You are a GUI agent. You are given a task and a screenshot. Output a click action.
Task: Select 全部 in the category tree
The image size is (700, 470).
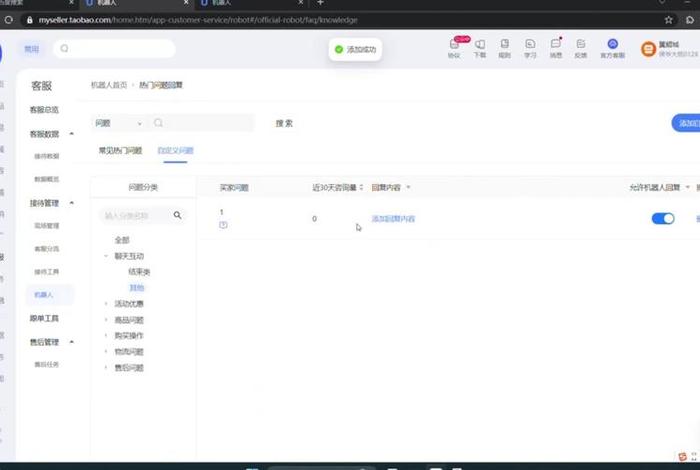coord(122,240)
